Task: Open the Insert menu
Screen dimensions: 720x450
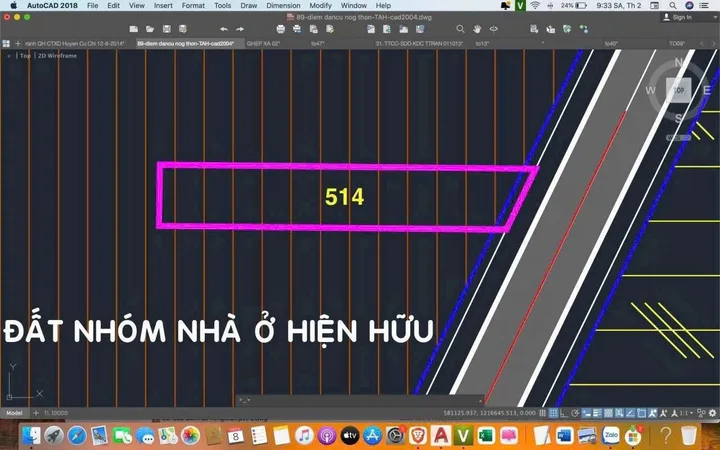Action: 163,6
